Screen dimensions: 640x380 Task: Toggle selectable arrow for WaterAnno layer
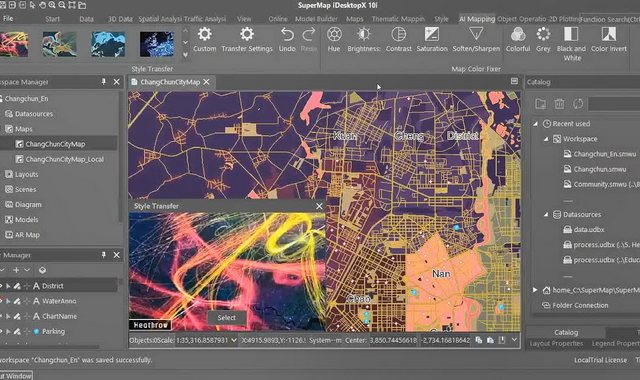click(8, 301)
